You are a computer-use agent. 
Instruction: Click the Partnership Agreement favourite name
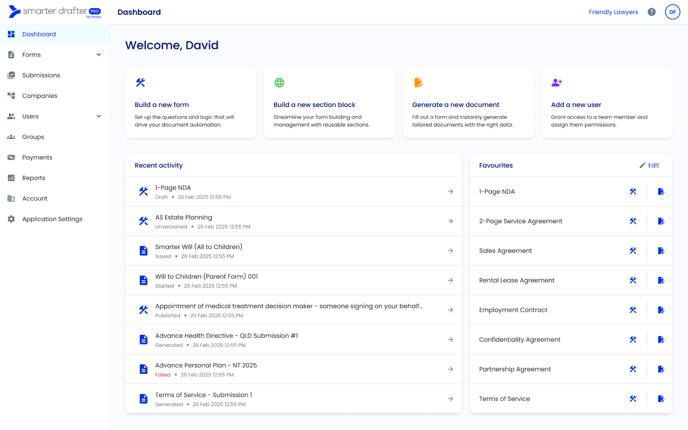pos(515,369)
